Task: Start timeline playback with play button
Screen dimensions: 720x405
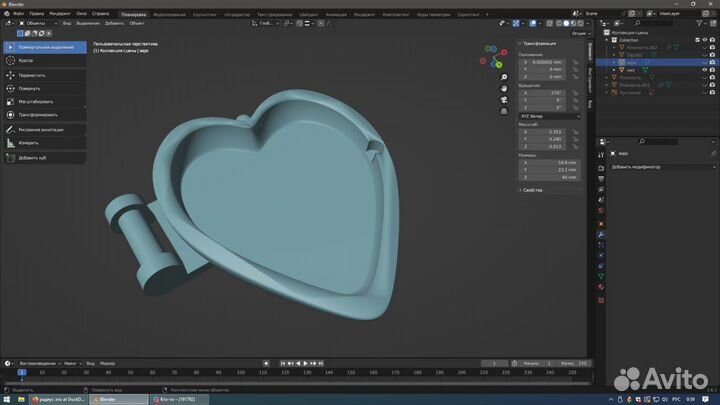Action: [305, 363]
